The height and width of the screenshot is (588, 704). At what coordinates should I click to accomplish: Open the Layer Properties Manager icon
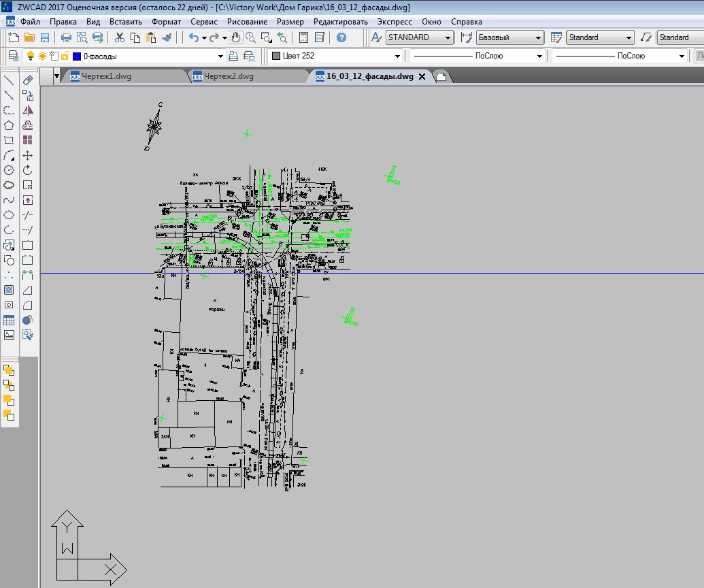pyautogui.click(x=13, y=56)
